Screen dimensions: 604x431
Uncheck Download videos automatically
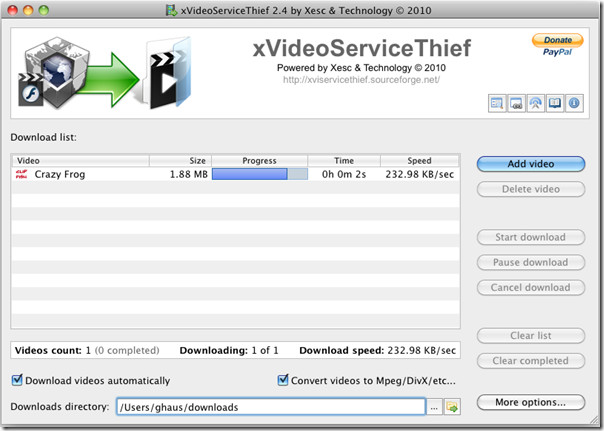click(17, 380)
